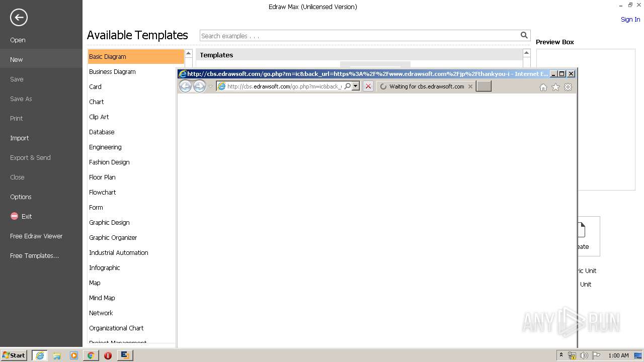
Task: Select Industrial Automation category
Action: point(132,253)
